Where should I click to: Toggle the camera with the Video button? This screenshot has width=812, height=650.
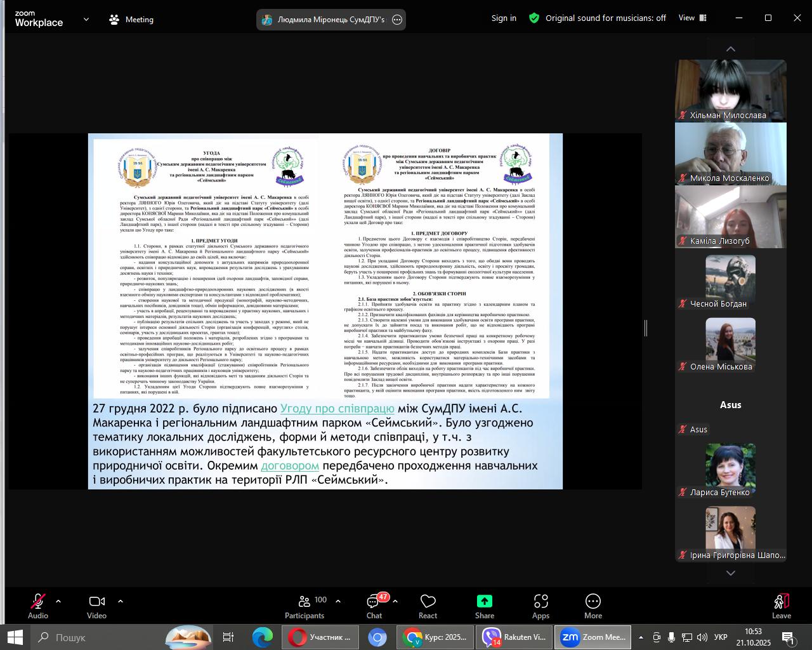pyautogui.click(x=96, y=606)
